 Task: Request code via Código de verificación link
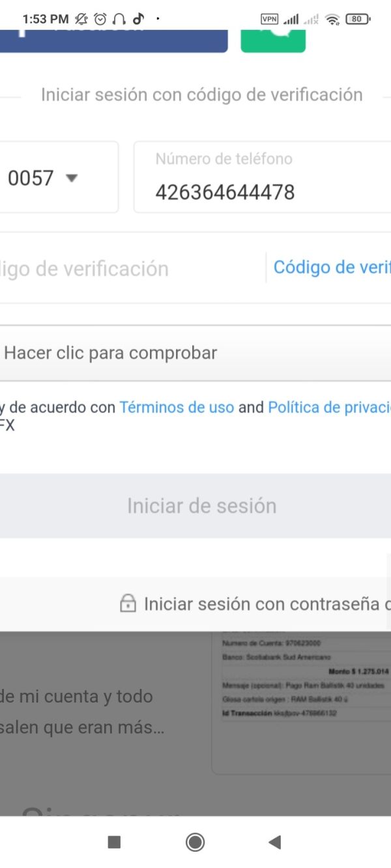(332, 267)
